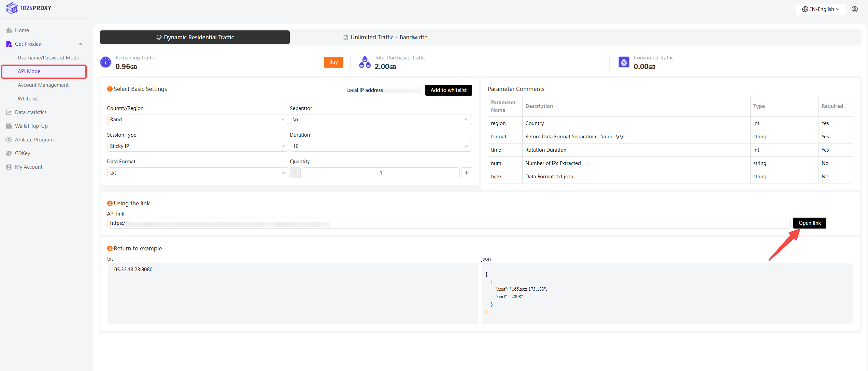Open the EN-English language selector
Screen dimensions: 868x371
[x=821, y=9]
